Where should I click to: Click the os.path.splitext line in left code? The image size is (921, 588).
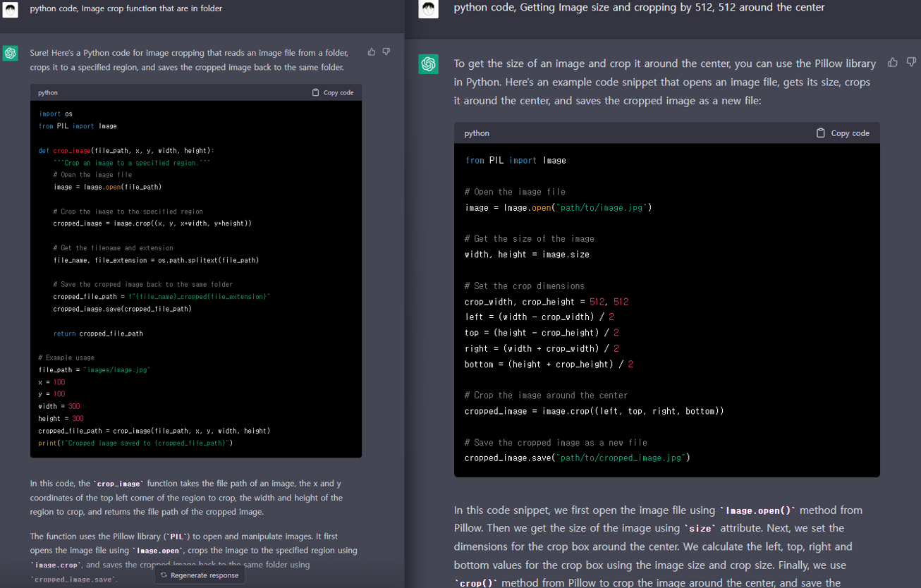tap(156, 260)
